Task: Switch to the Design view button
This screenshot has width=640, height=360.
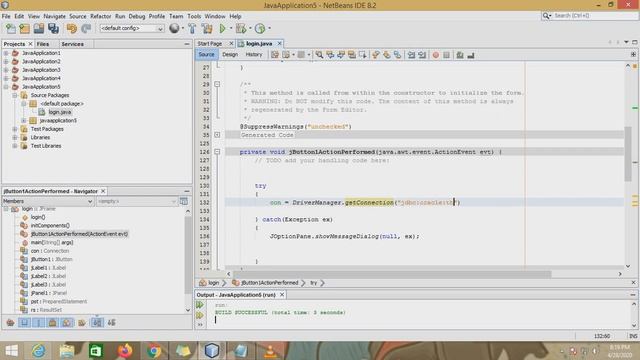Action: pos(230,54)
